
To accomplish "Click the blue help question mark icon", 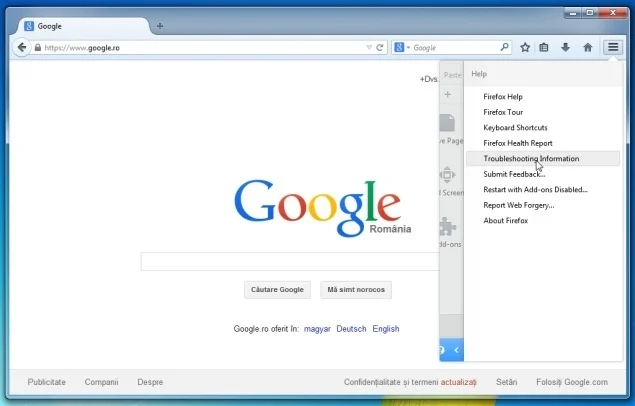I will [442, 350].
